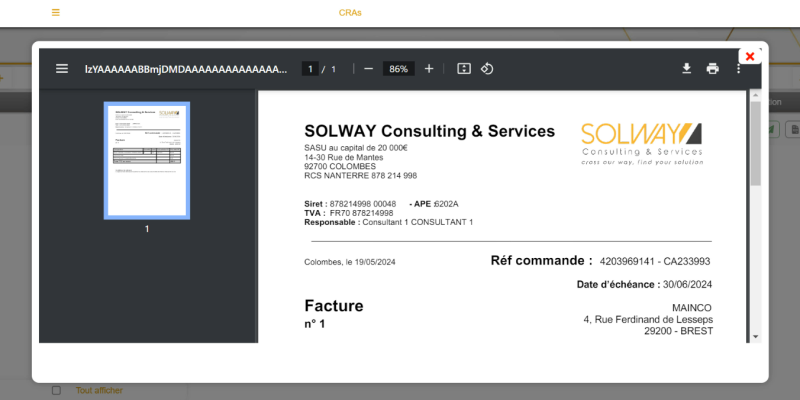Click the 29200 - BREST address line
This screenshot has width=800, height=400.
point(679,331)
